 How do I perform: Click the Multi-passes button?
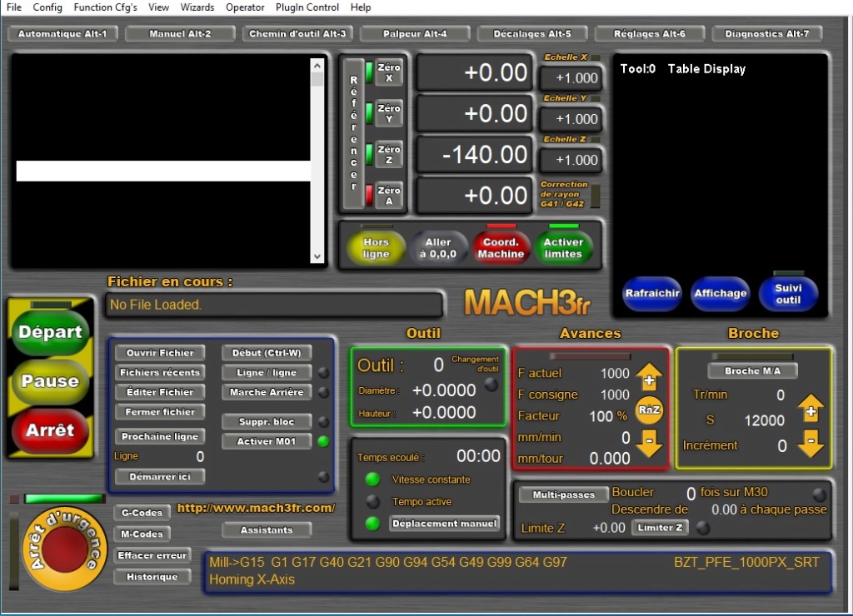(564, 494)
